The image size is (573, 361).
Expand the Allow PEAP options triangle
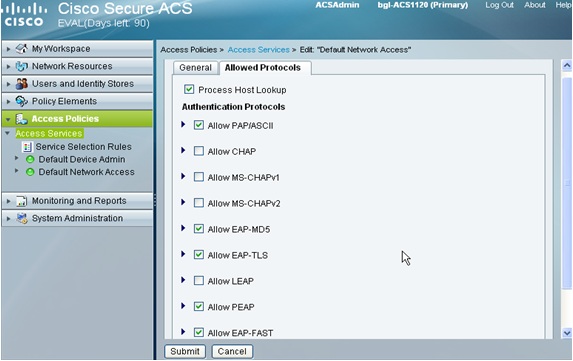tap(183, 306)
